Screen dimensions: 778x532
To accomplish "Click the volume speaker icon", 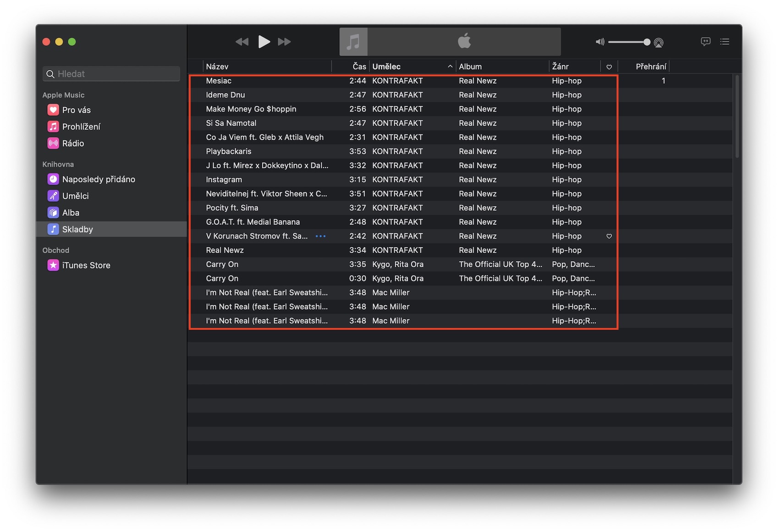I will tap(600, 42).
